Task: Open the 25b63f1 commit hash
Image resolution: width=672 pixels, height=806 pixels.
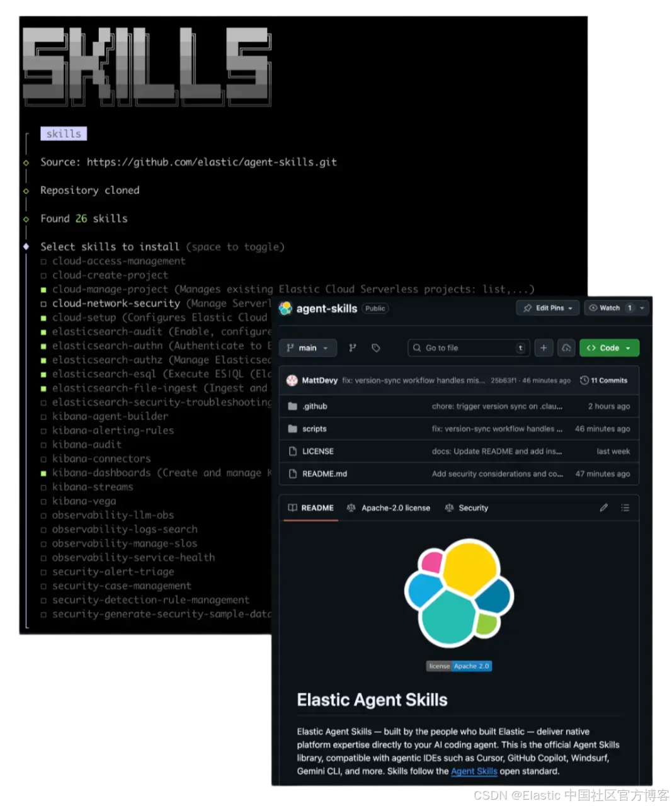Action: (x=503, y=380)
